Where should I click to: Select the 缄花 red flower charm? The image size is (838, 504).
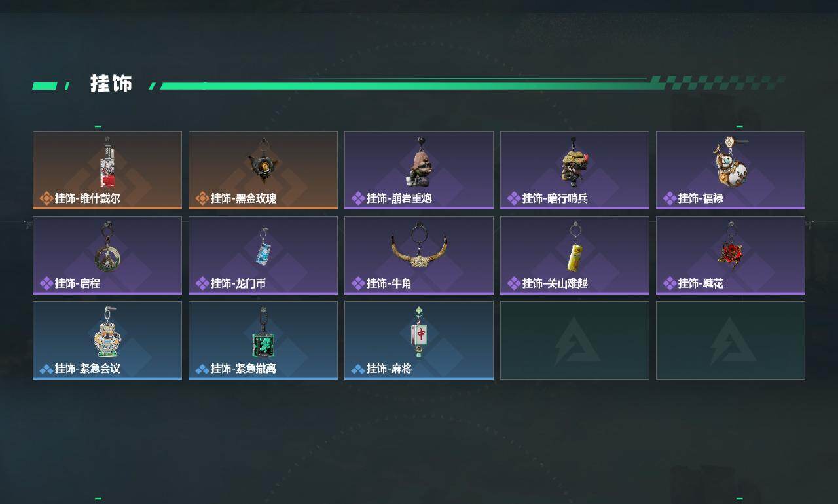730,247
